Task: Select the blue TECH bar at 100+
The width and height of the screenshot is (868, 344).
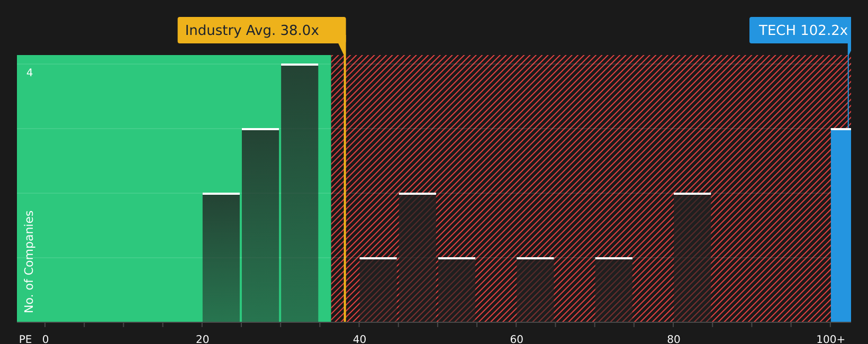Action: [841, 225]
